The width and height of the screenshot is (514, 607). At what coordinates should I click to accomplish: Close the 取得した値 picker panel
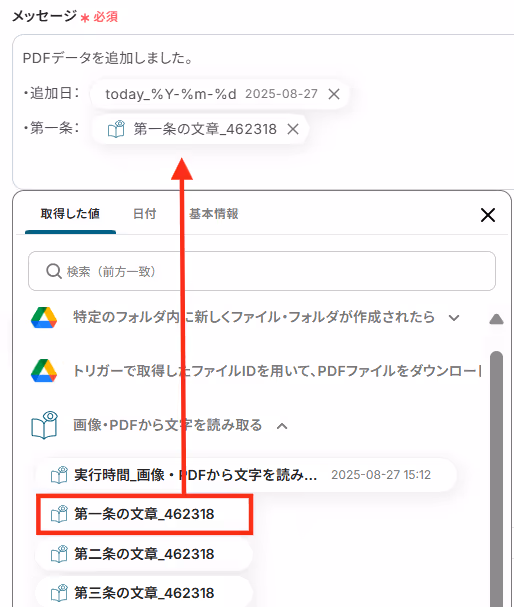(x=488, y=215)
